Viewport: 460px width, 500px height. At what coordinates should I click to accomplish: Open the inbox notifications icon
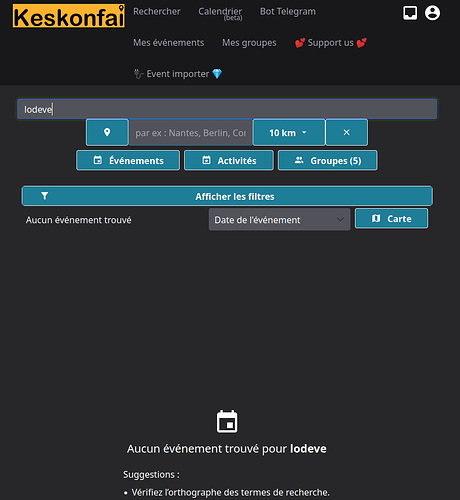410,13
